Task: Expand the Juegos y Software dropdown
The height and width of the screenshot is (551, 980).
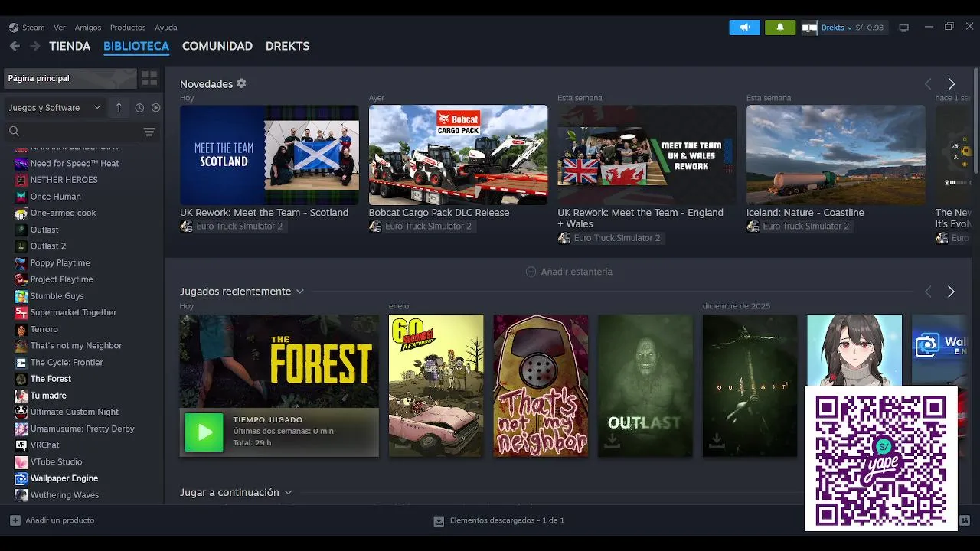Action: pyautogui.click(x=54, y=108)
